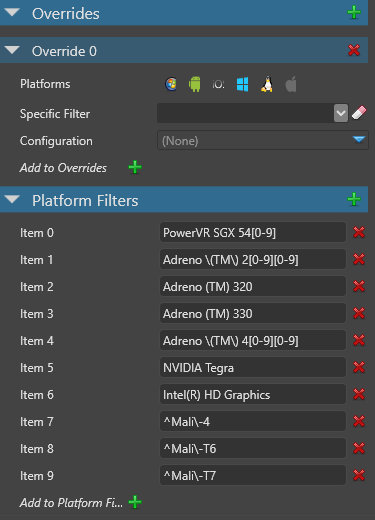Toggle the web browser platform icon
The width and height of the screenshot is (375, 520).
[x=171, y=84]
